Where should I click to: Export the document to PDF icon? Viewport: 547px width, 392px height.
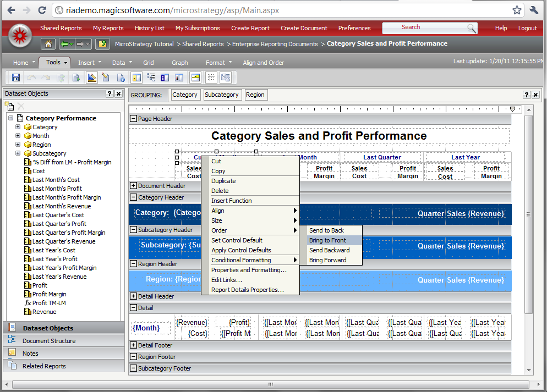pos(120,78)
